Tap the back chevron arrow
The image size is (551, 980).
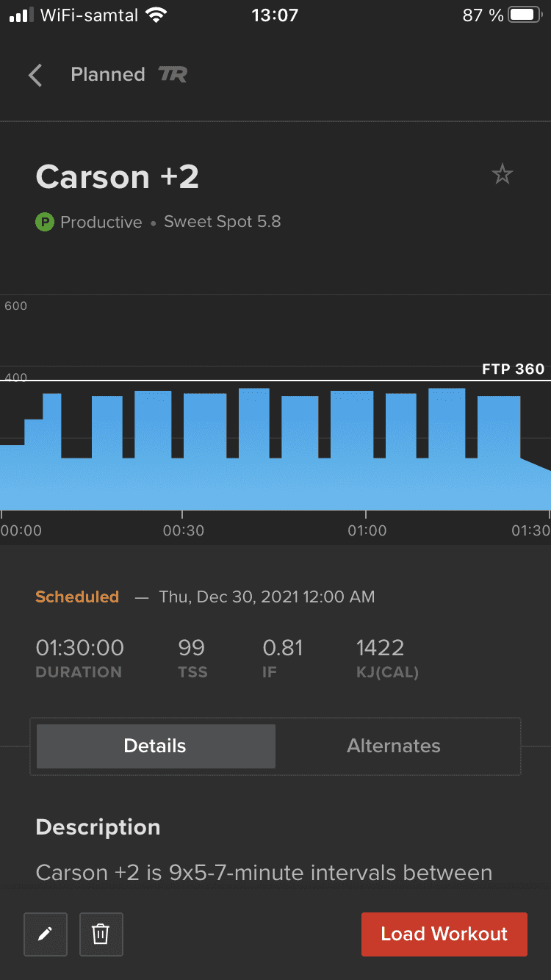[35, 75]
